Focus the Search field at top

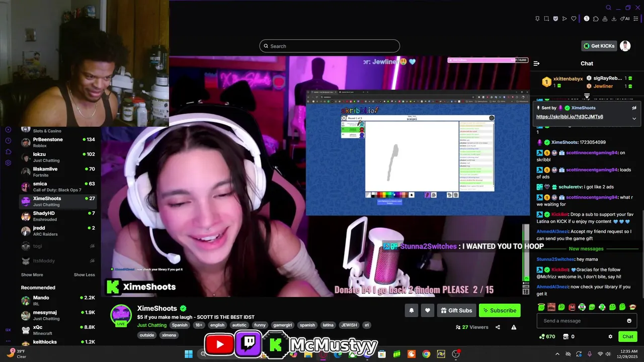(x=330, y=46)
